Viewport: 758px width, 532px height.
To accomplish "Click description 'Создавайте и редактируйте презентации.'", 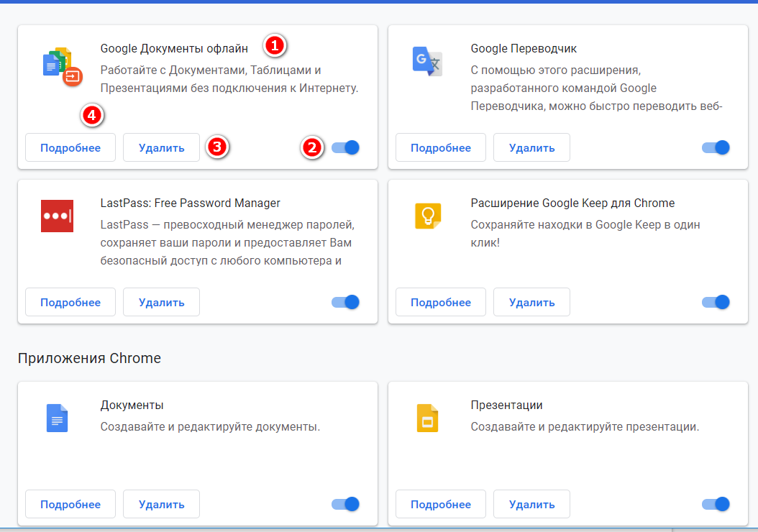I will pyautogui.click(x=585, y=427).
